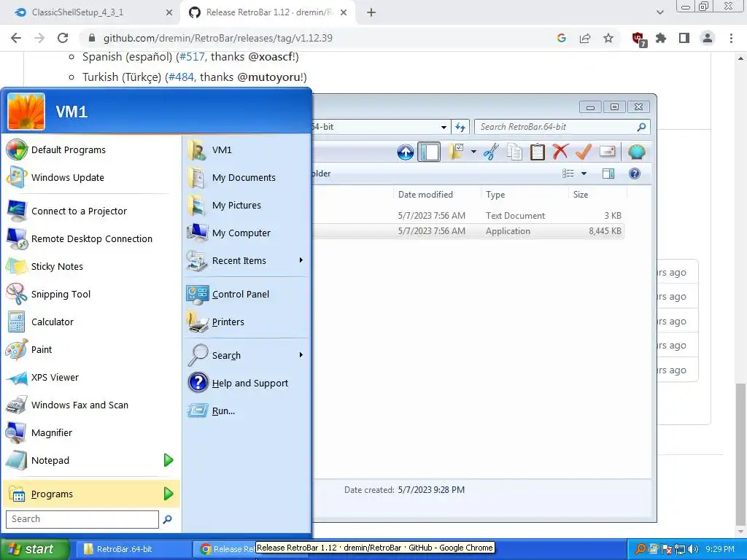Sort by the Type column header
Image resolution: width=747 pixels, height=560 pixels.
pyautogui.click(x=495, y=194)
